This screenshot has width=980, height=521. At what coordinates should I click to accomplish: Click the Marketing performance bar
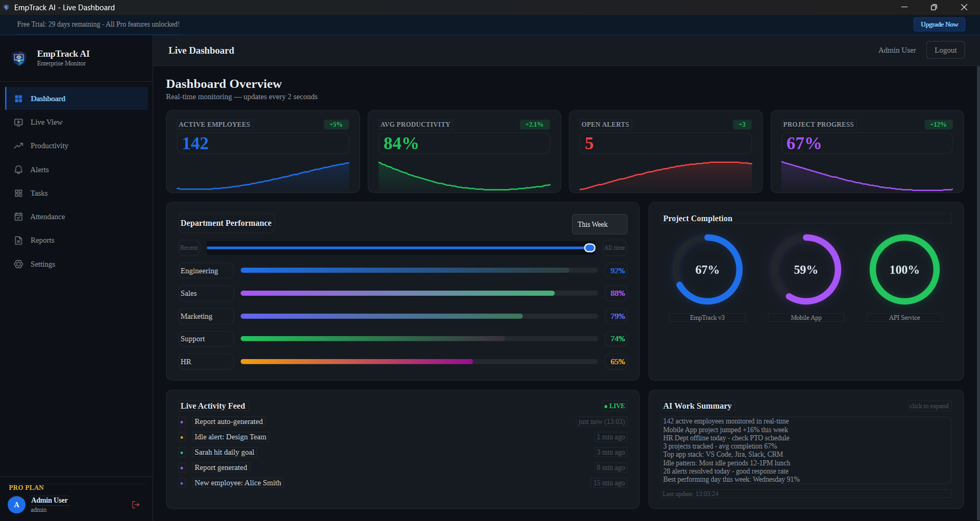(x=419, y=316)
